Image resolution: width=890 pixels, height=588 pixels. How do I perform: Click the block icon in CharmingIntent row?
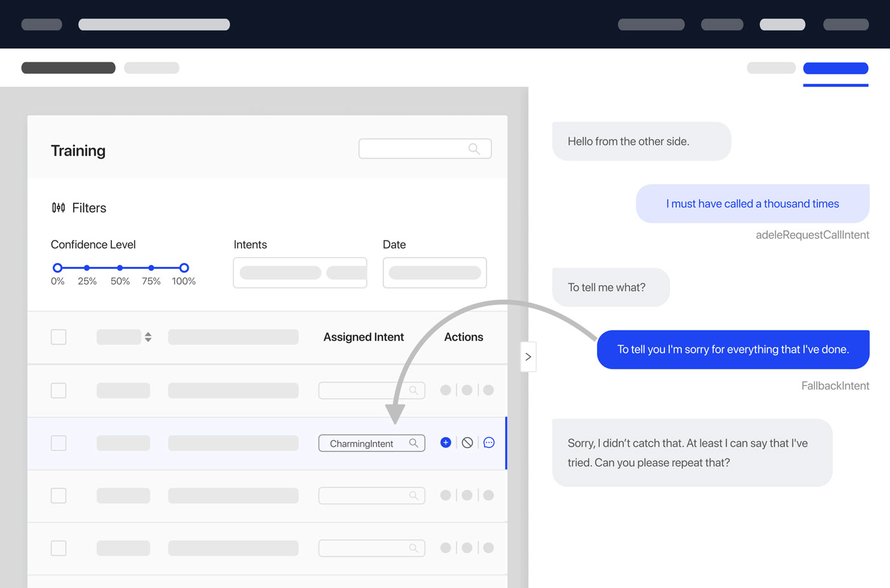click(x=467, y=442)
